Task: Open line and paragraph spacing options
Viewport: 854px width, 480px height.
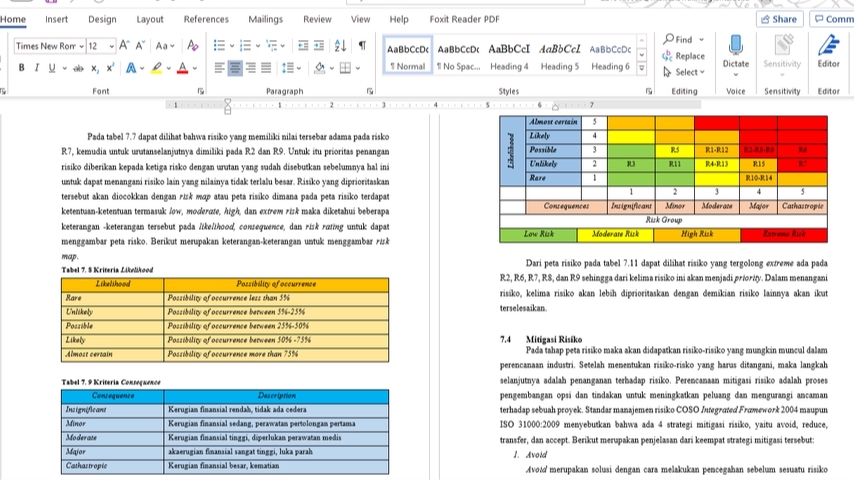Action: click(x=288, y=68)
